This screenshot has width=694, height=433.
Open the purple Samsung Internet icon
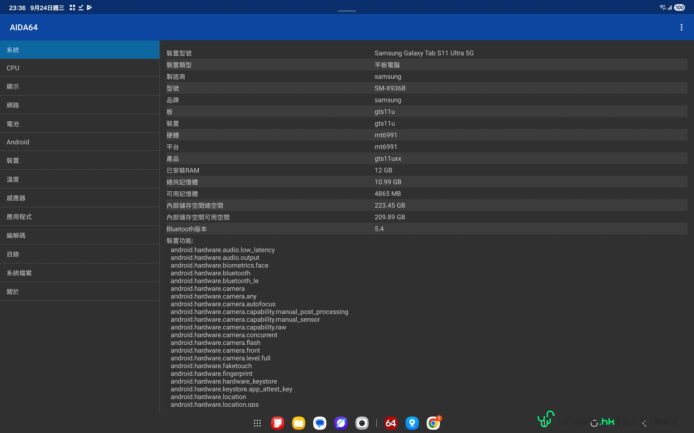pos(341,423)
